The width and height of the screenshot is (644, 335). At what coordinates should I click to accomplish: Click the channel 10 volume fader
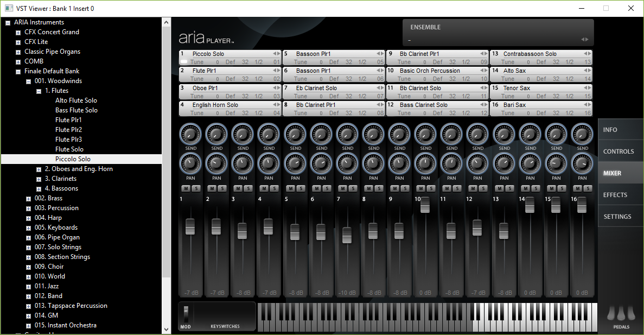pyautogui.click(x=425, y=205)
